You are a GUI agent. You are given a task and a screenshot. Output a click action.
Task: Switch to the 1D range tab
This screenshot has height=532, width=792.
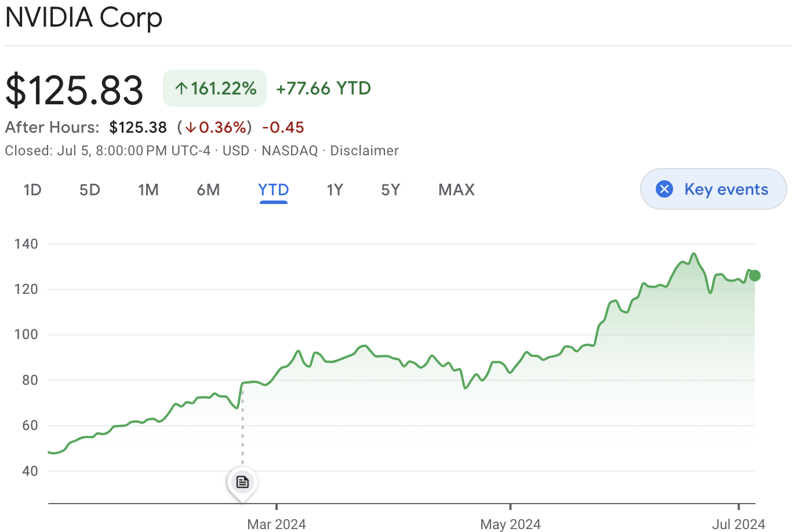(32, 190)
